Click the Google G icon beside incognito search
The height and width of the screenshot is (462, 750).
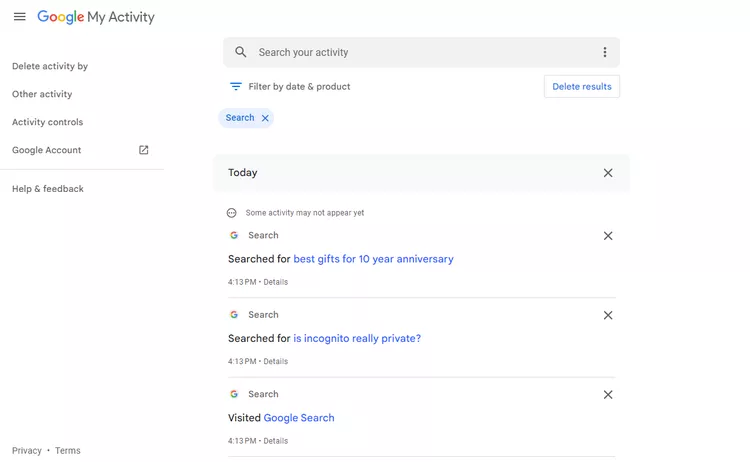click(x=234, y=315)
